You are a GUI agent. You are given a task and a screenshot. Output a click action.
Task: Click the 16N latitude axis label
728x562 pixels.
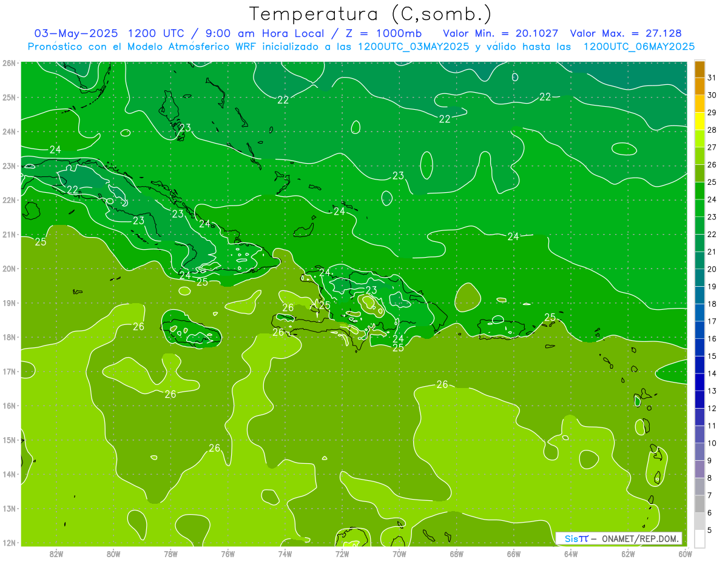pyautogui.click(x=9, y=406)
